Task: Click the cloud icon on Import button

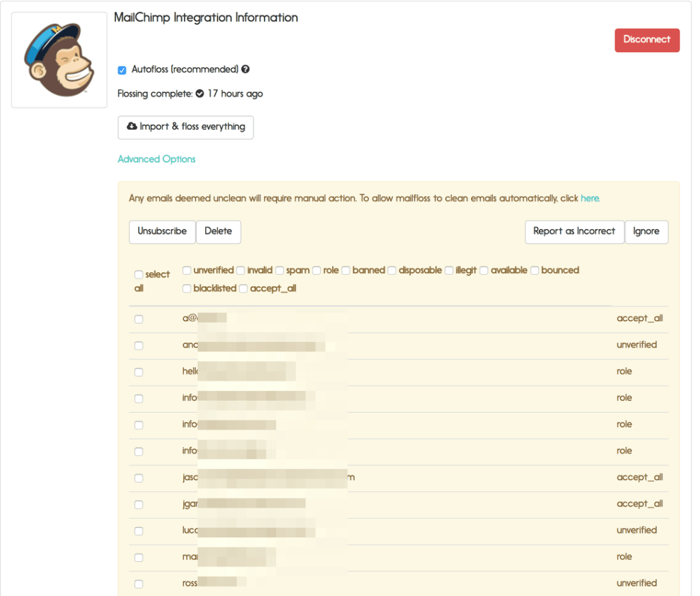Action: pyautogui.click(x=132, y=126)
